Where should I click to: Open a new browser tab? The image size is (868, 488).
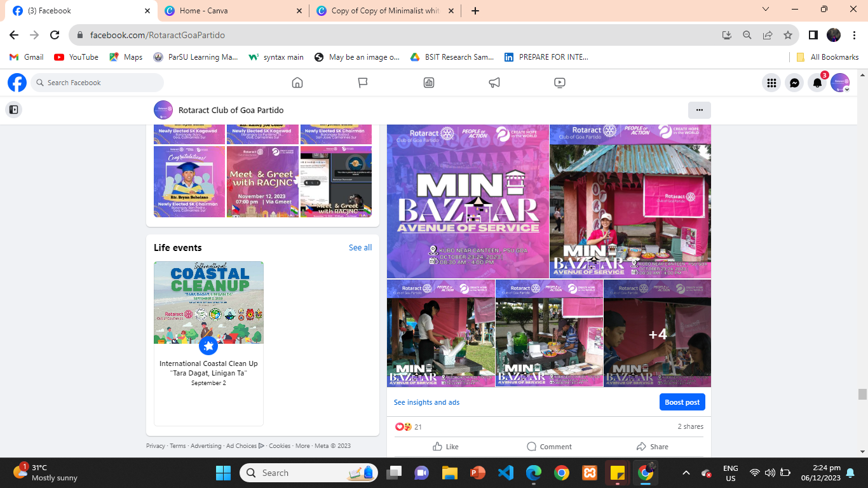(x=475, y=11)
